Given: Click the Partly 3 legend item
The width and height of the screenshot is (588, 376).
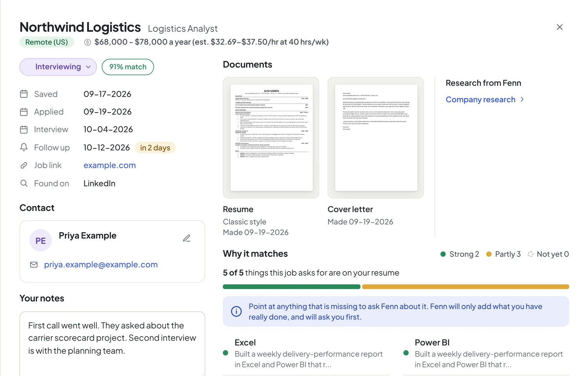Looking at the screenshot, I should (504, 254).
